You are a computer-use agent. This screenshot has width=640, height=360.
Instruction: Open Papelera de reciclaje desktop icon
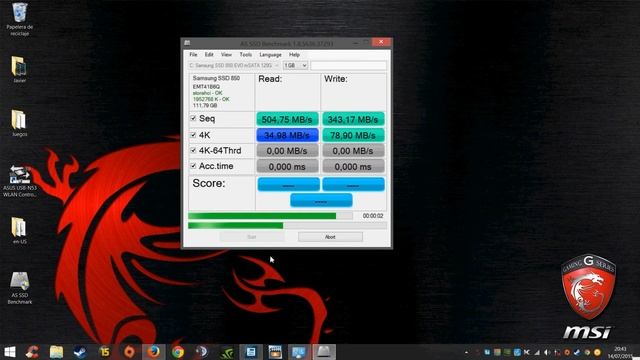pos(20,18)
